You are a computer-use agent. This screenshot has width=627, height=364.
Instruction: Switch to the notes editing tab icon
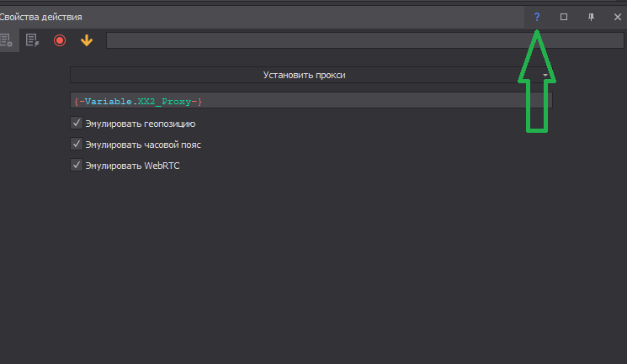pyautogui.click(x=32, y=40)
